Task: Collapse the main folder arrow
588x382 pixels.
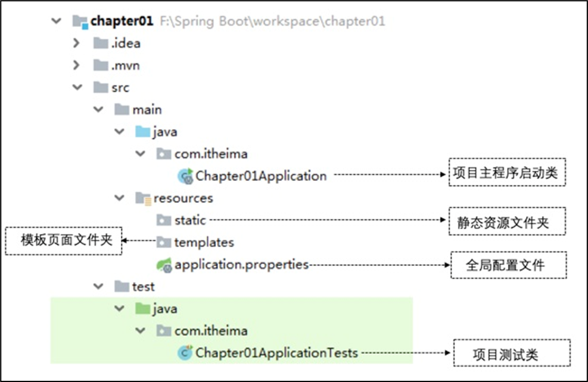Action: coord(98,109)
